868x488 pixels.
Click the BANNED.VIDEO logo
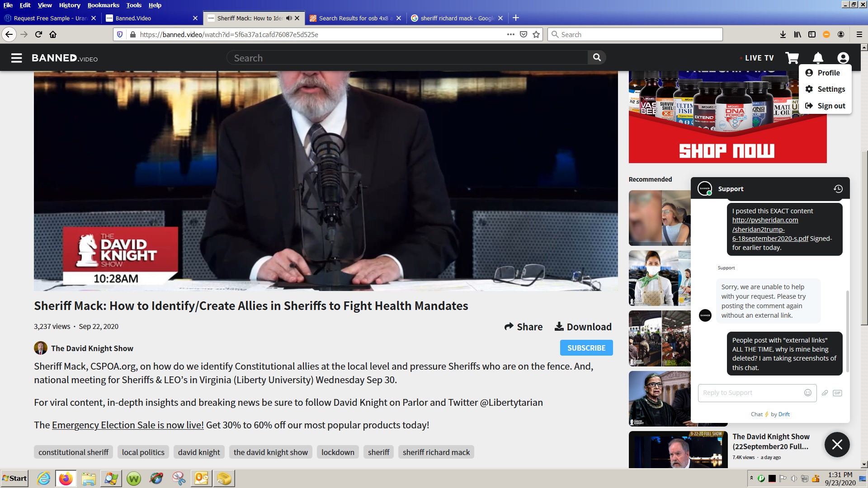[65, 58]
